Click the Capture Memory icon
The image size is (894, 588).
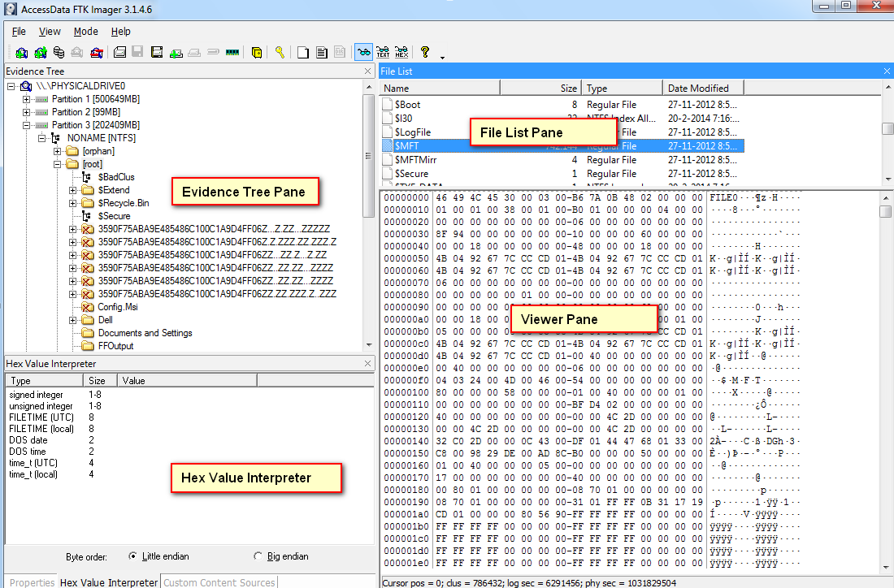pyautogui.click(x=232, y=53)
